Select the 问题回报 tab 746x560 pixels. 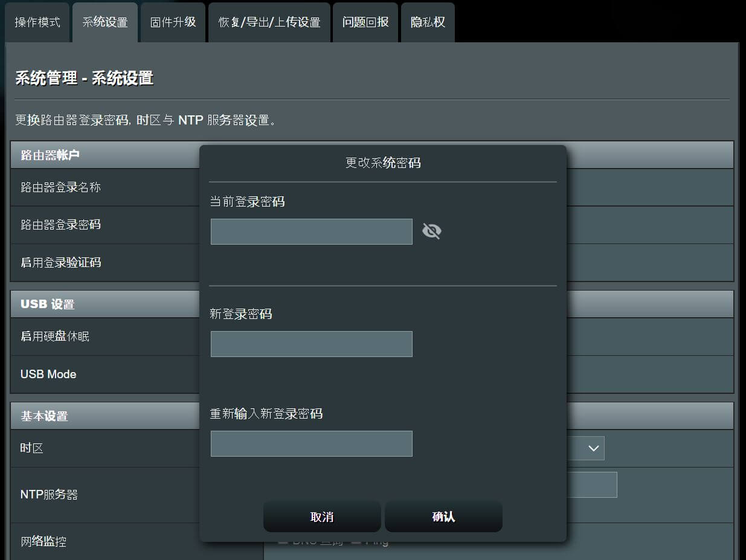click(365, 22)
